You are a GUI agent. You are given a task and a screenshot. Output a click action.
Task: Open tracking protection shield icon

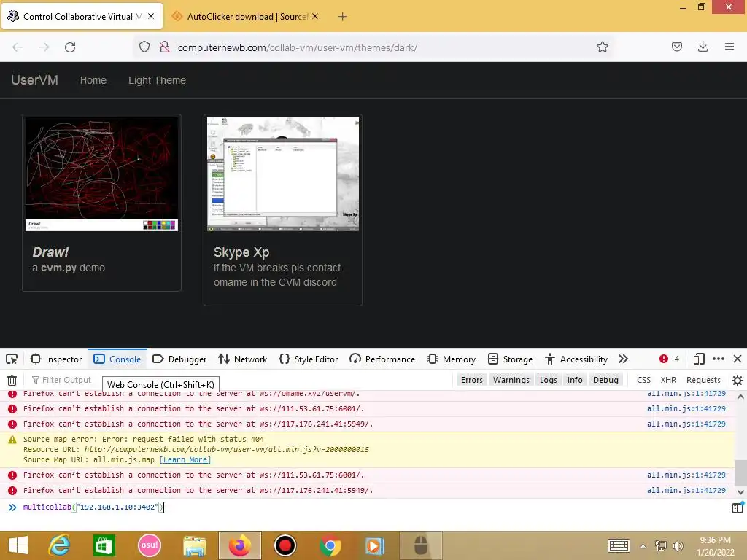click(144, 47)
